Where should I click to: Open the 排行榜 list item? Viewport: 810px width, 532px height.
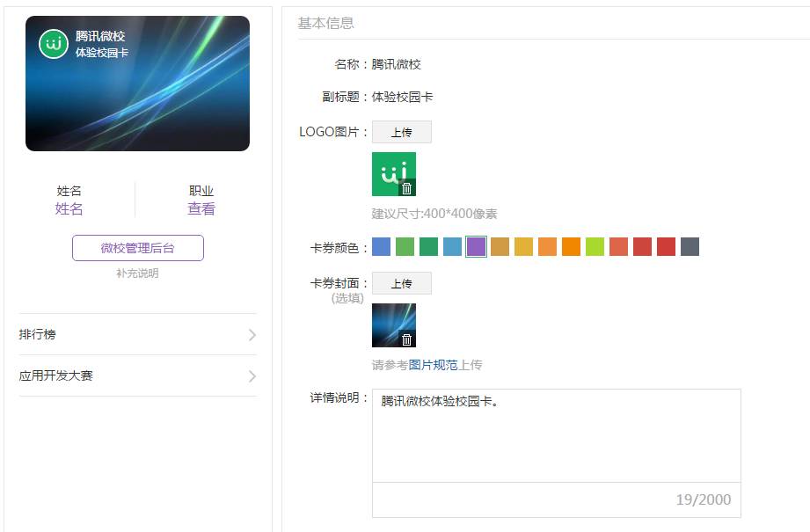point(137,334)
